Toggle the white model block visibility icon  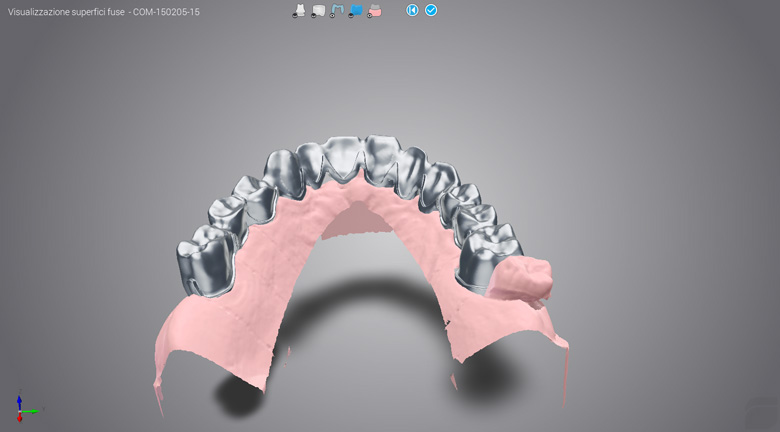(x=318, y=10)
